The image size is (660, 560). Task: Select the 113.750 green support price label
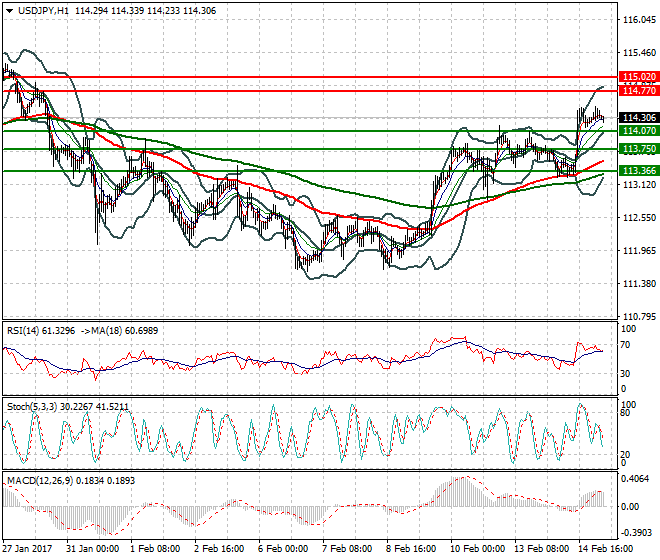[639, 149]
